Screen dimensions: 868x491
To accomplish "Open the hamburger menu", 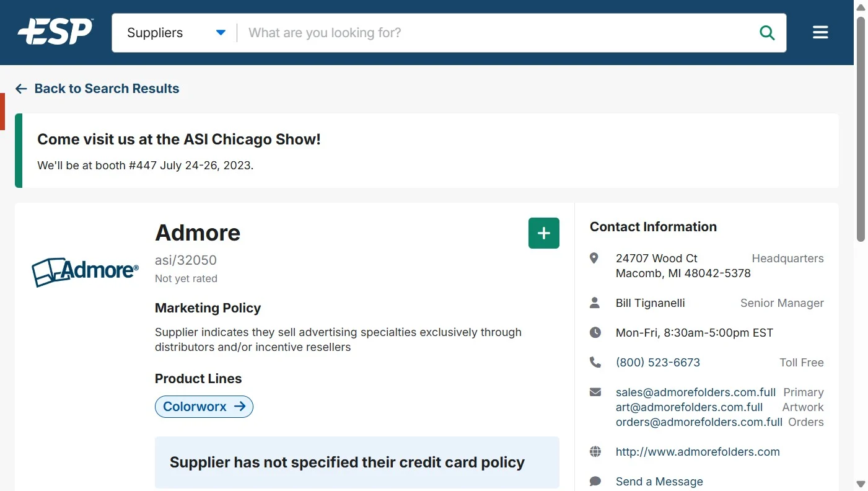I will coord(820,32).
